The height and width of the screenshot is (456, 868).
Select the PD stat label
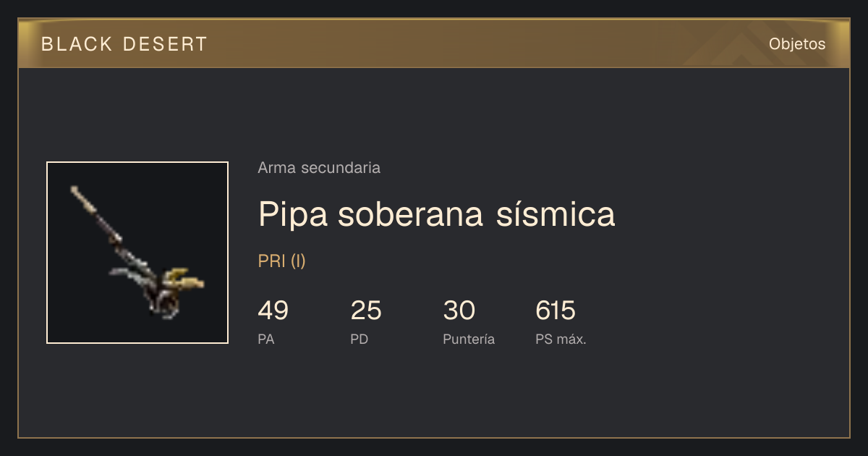[x=359, y=339]
